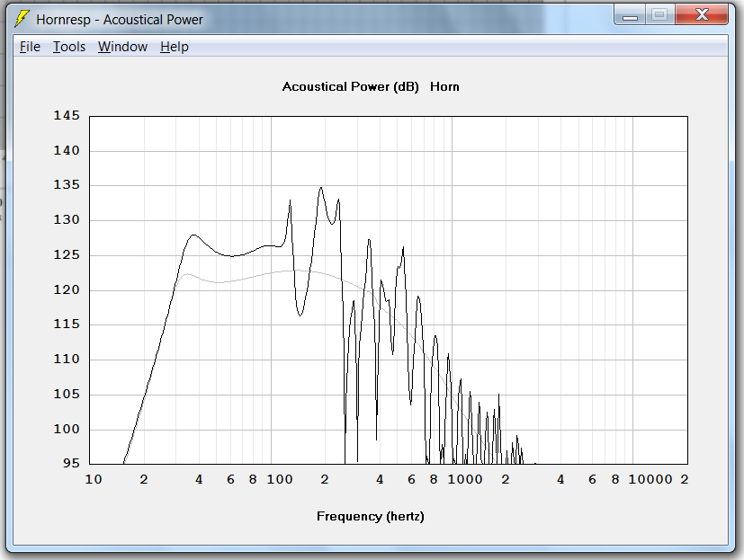Click the 145 dB axis value
Image resolution: width=744 pixels, height=560 pixels.
(x=67, y=115)
